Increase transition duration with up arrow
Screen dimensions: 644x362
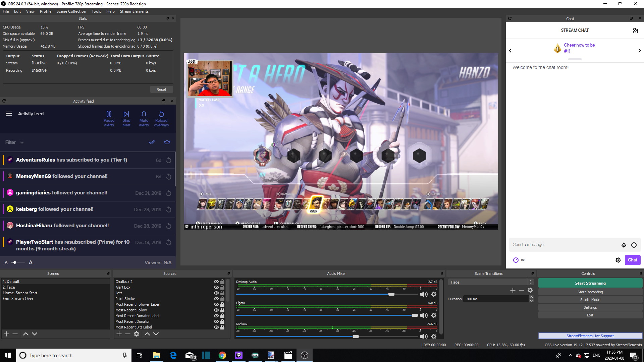click(x=531, y=297)
